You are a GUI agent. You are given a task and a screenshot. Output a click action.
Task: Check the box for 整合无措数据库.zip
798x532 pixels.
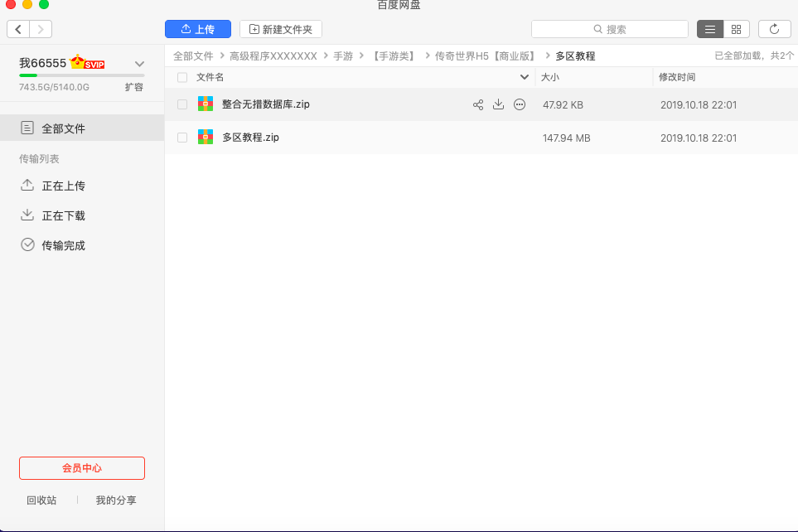pos(182,104)
